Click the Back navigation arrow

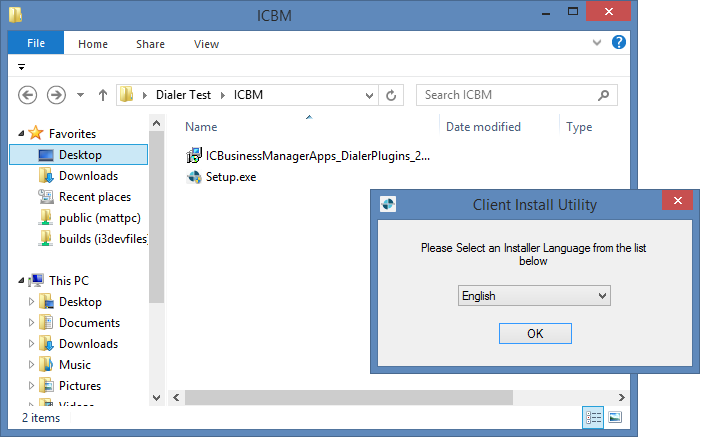28,95
